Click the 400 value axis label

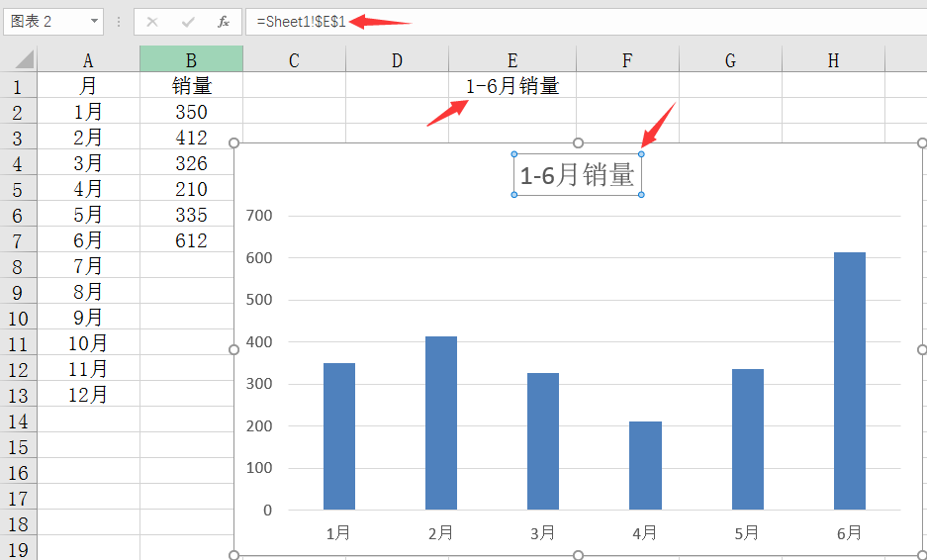pos(259,341)
